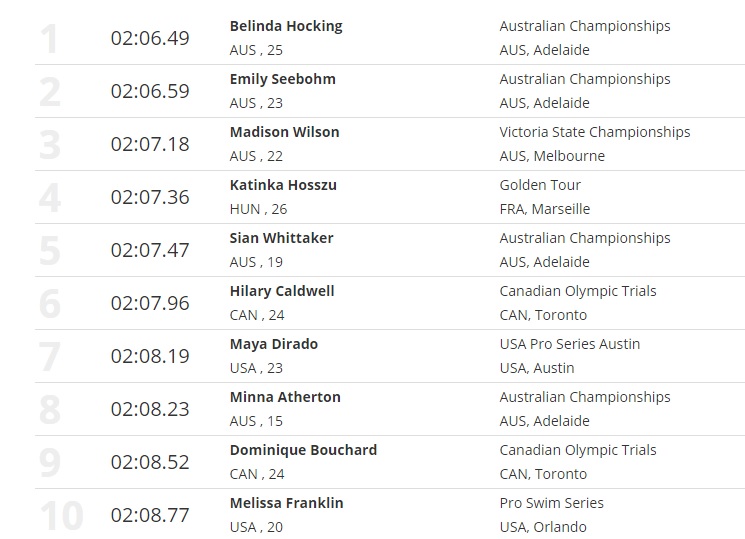Open Victoria State Championships meet

coord(595,132)
